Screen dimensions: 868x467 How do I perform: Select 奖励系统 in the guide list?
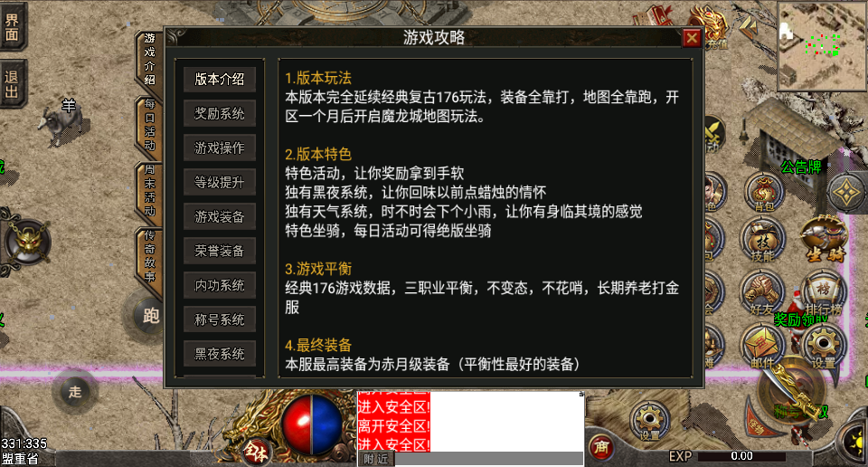point(220,113)
